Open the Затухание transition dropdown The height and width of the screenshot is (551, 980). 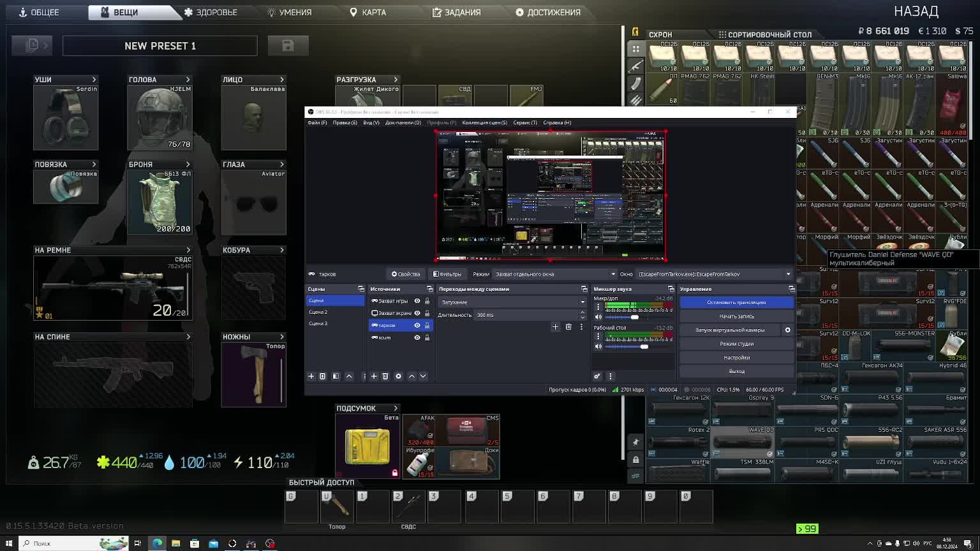[512, 302]
